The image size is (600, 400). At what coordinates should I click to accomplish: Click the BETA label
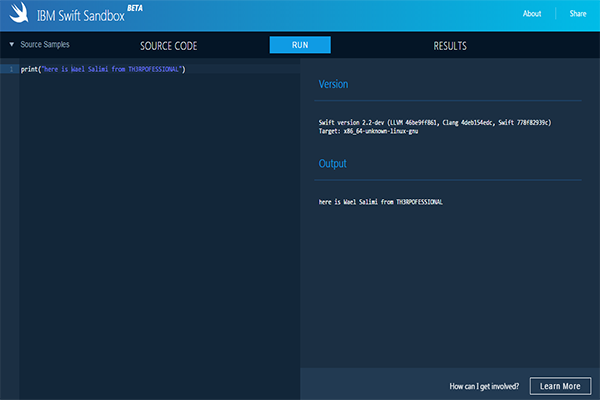point(135,8)
